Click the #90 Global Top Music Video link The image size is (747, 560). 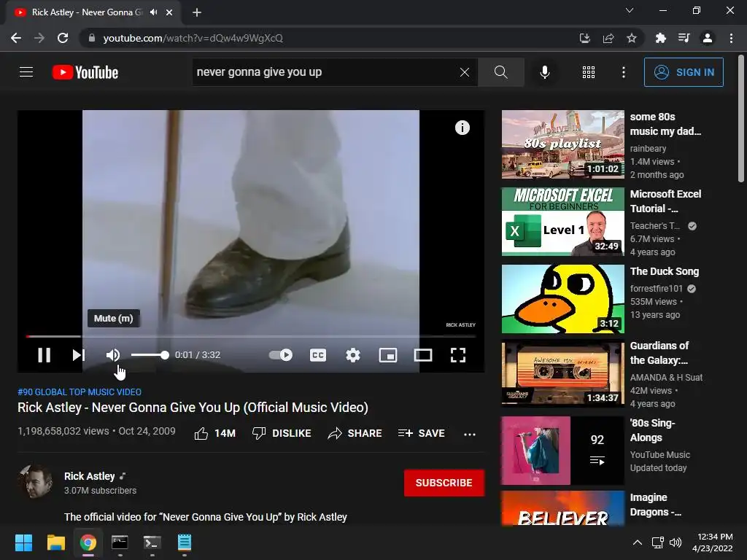point(80,392)
